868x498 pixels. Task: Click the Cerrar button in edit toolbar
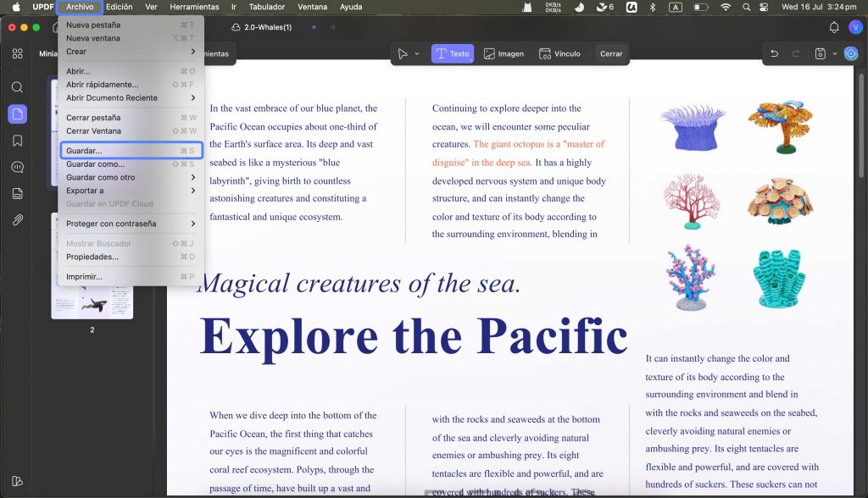point(611,53)
